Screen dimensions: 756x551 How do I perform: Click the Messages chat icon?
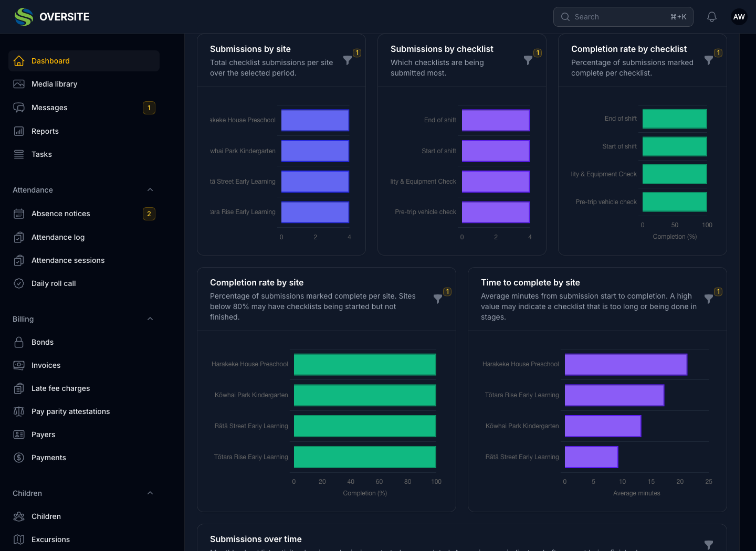[19, 108]
